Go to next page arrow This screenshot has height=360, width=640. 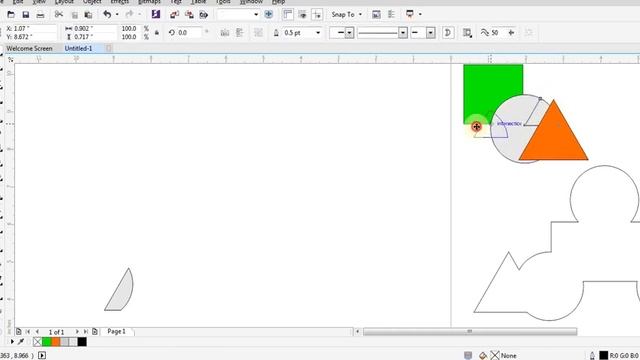point(77,332)
